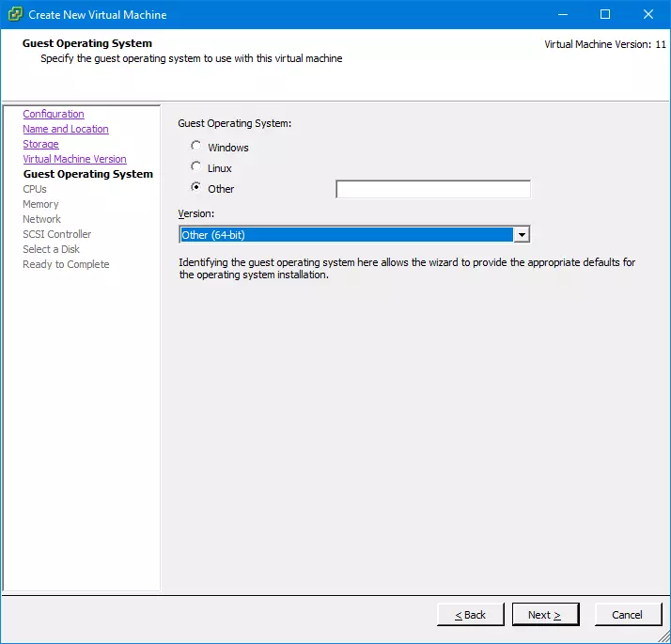The height and width of the screenshot is (644, 671).
Task: Jump to the Storage step link
Action: (40, 144)
